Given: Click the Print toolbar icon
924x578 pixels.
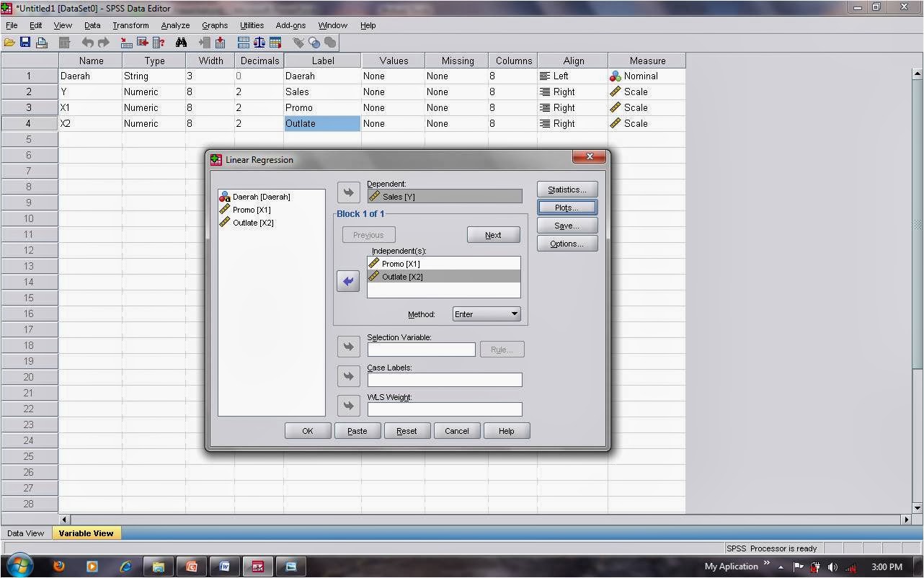Looking at the screenshot, I should tap(42, 43).
